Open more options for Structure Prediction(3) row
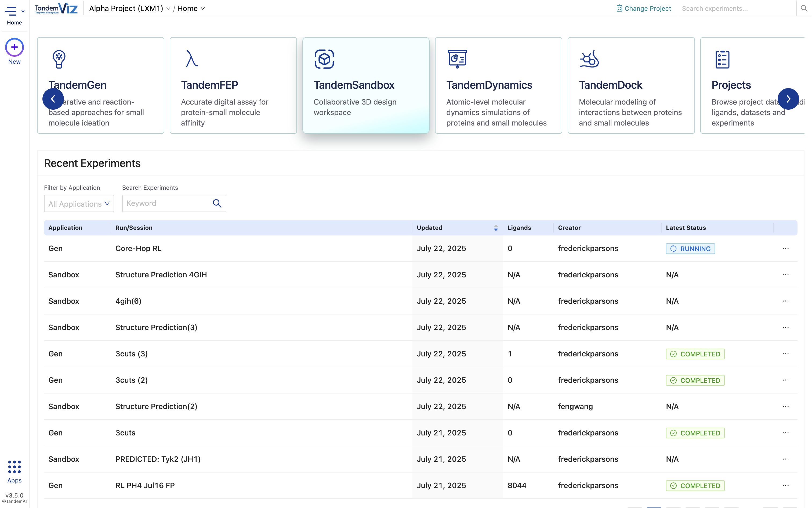Screen dimensions: 812x508 click(785, 327)
